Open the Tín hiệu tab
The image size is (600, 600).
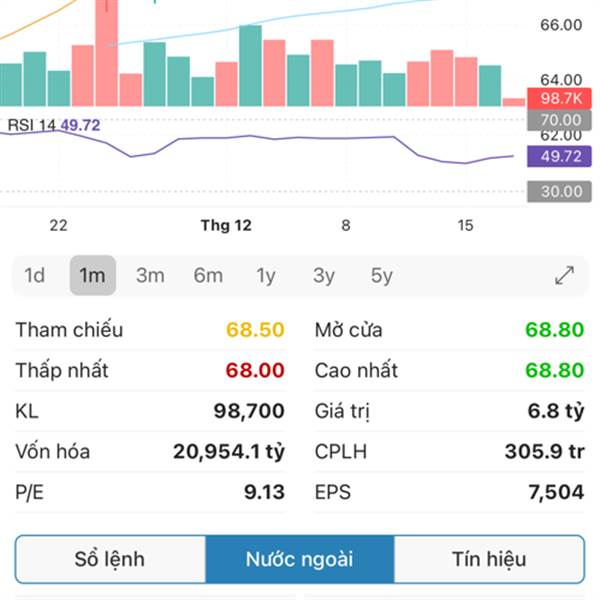click(x=489, y=559)
